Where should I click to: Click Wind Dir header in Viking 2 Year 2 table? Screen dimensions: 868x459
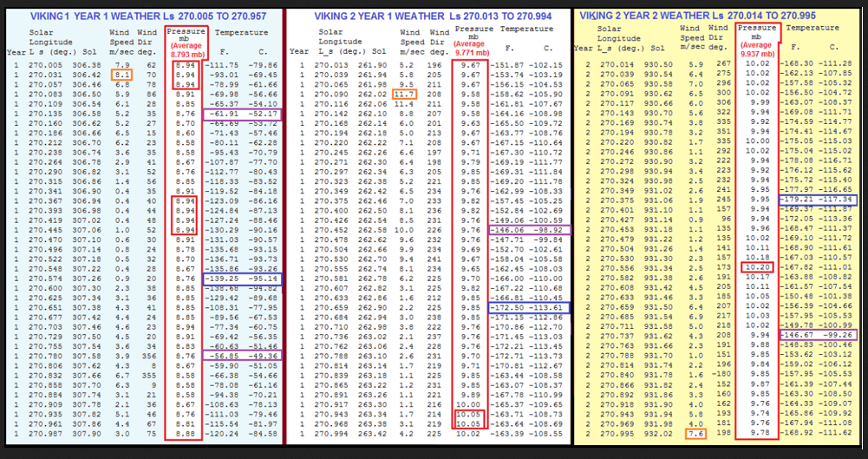718,37
